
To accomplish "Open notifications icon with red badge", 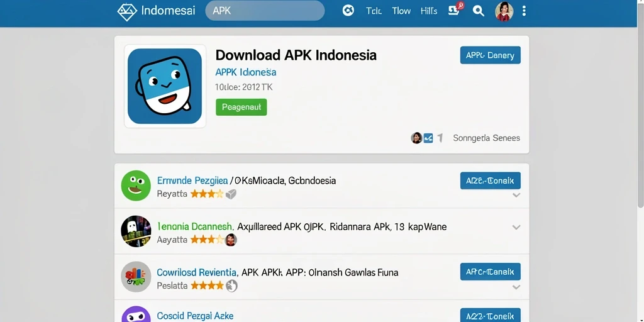I will click(455, 9).
